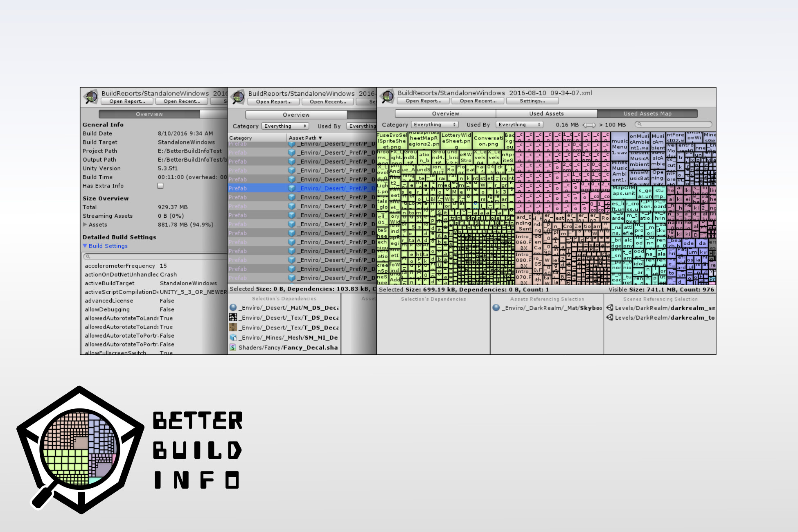Click the highlighted Prefab row in the asset list
Image resolution: width=798 pixels, height=532 pixels.
[x=302, y=188]
